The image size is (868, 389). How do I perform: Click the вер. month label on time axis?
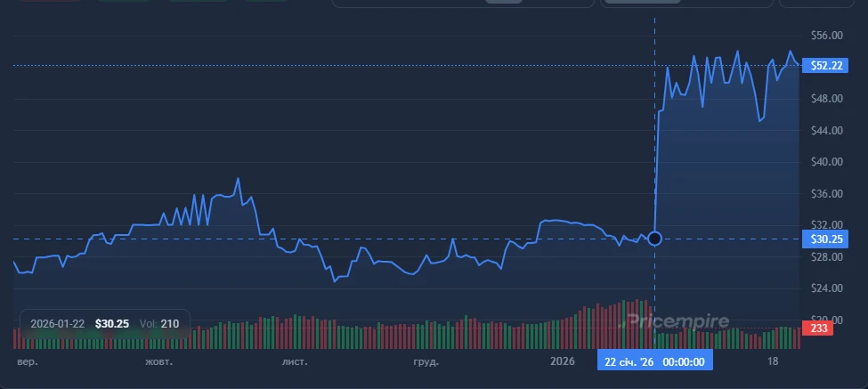(x=26, y=362)
